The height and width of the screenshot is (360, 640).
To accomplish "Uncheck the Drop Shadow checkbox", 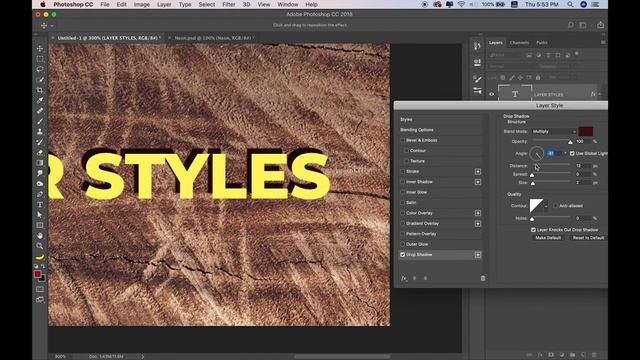I will coord(402,255).
